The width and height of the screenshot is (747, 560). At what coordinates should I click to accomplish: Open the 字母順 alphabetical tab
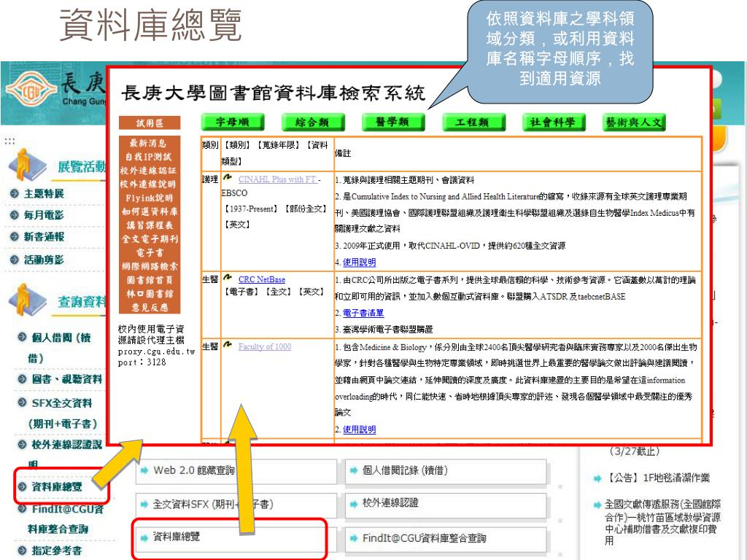point(233,122)
